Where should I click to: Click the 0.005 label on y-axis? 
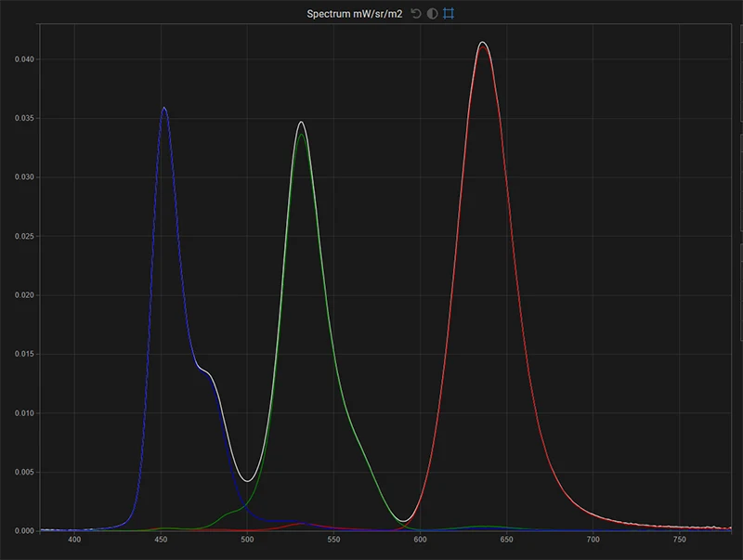point(24,473)
